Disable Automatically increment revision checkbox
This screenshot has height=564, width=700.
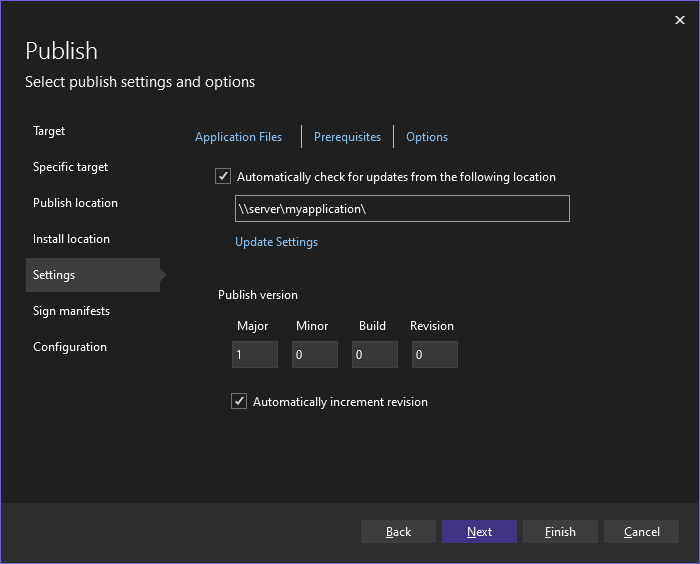pyautogui.click(x=239, y=402)
